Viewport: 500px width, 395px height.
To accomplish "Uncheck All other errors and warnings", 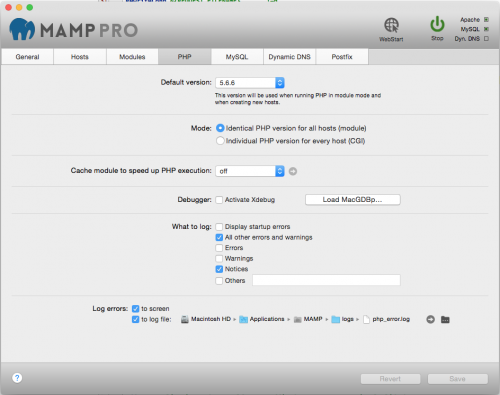I will tap(219, 237).
